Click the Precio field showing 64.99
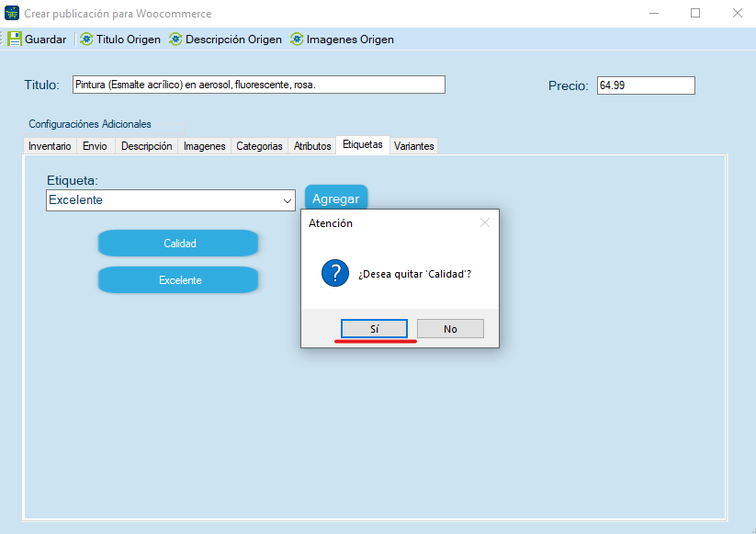 click(646, 85)
